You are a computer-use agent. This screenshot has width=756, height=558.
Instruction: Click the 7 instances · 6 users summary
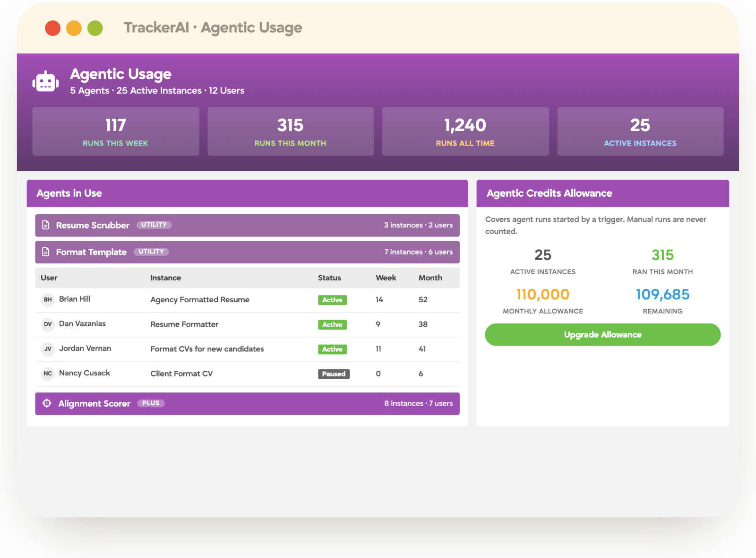pos(418,252)
